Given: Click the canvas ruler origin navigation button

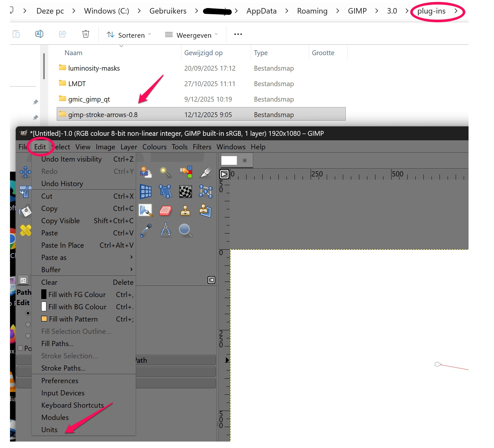Looking at the screenshot, I should point(224,174).
